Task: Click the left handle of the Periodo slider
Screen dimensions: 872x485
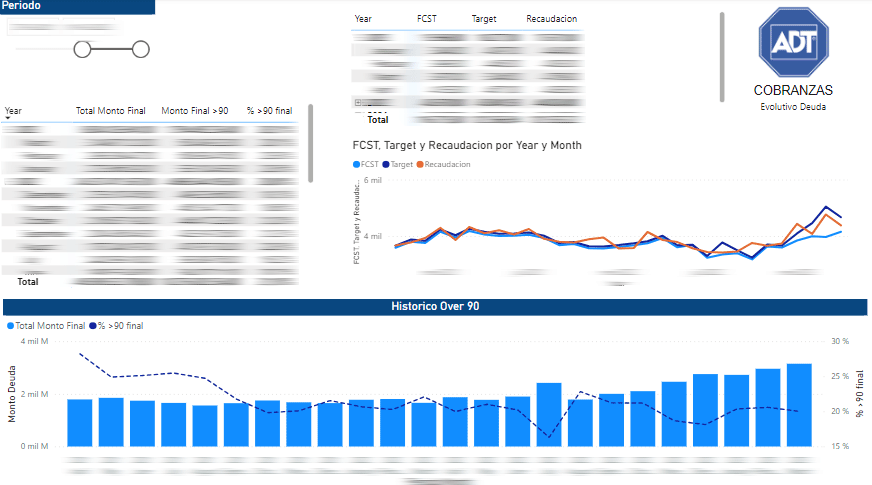Action: point(82,50)
